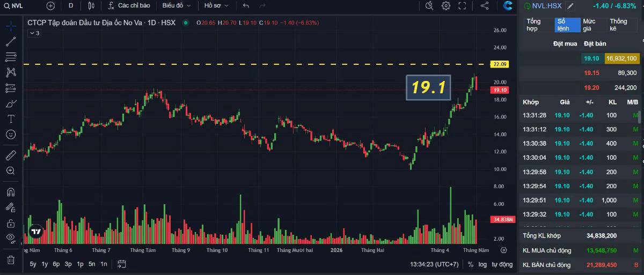The height and width of the screenshot is (275, 644).
Task: Open time axis settings gear
Action: pos(503,250)
